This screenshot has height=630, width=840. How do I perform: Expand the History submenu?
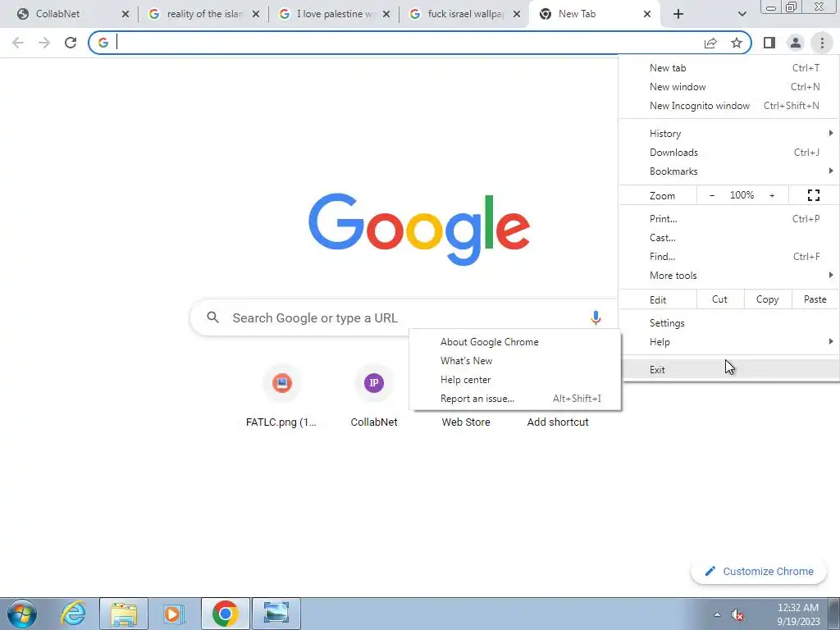(x=728, y=134)
